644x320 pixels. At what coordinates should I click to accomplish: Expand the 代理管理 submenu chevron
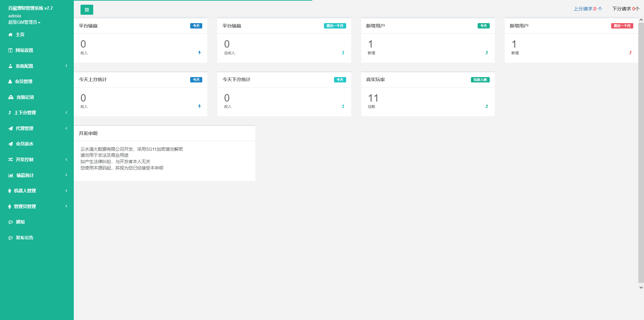[66, 128]
